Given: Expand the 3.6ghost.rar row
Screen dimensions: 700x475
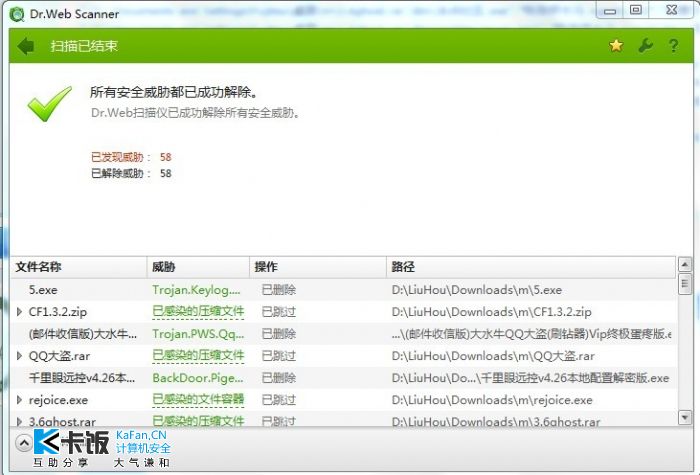Looking at the screenshot, I should tap(19, 421).
